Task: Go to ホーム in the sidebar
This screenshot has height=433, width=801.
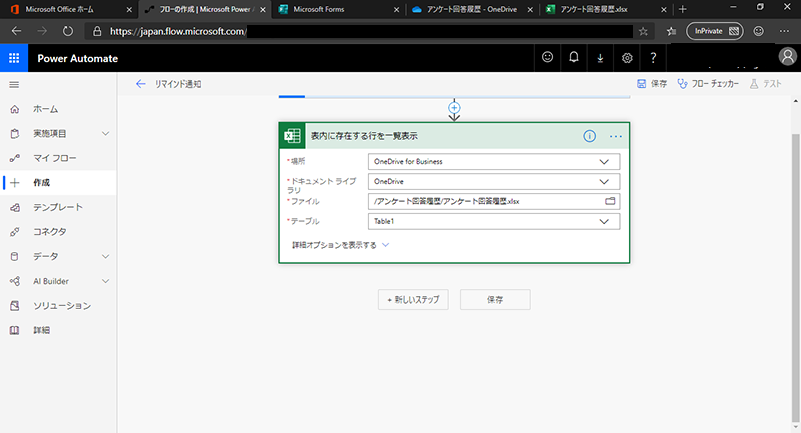Action: coord(58,109)
